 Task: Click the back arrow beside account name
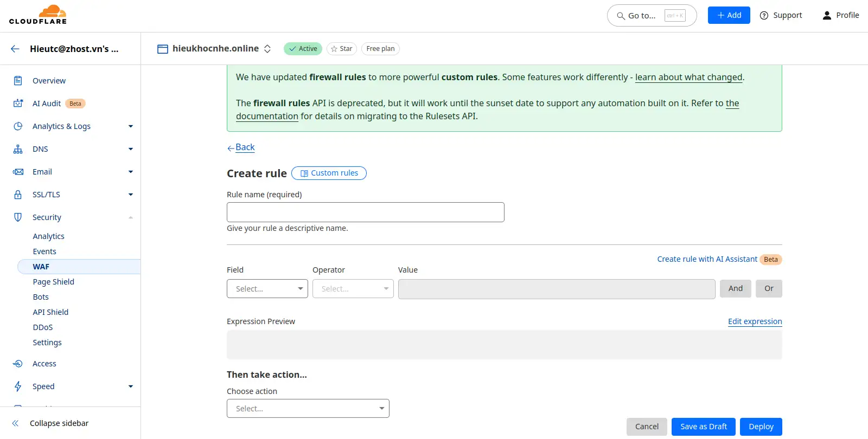15,49
